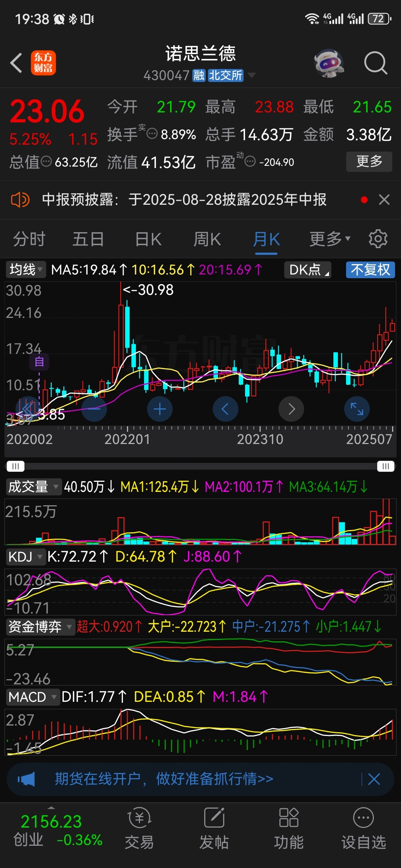Screen dimensions: 401x868
Task: Open the 市盈 info circle icon
Action: point(250,162)
